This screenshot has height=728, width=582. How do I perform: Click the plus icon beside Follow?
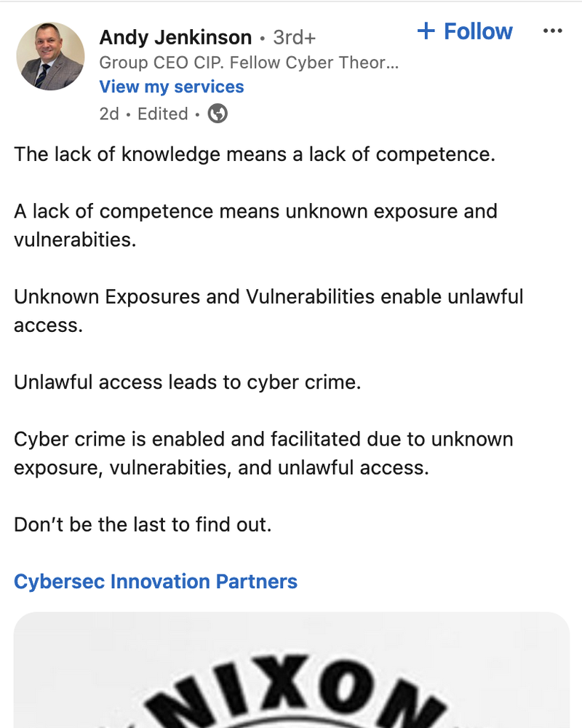tap(426, 31)
